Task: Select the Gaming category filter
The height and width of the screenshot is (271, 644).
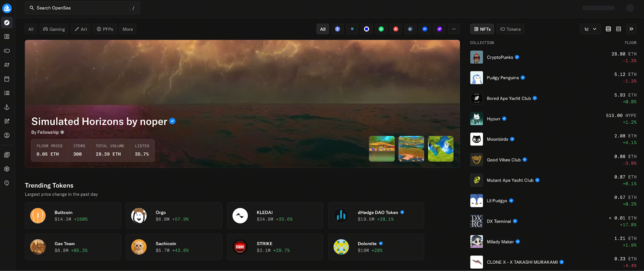Action: click(x=54, y=29)
